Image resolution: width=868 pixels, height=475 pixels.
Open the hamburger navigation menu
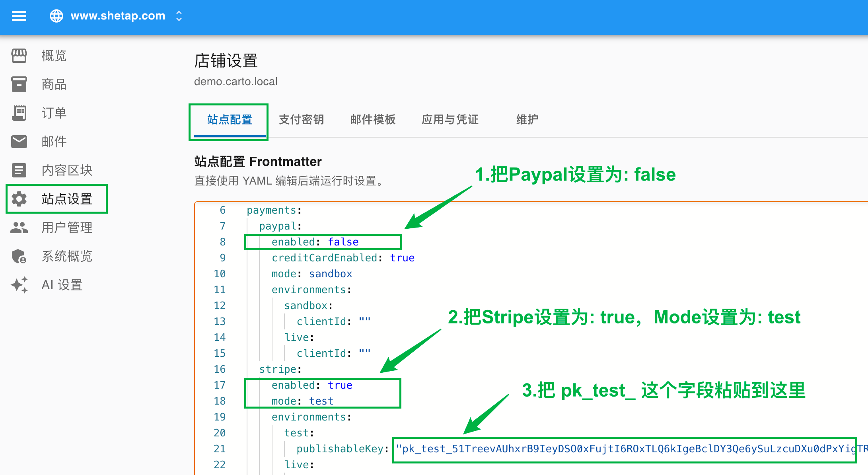pos(19,16)
